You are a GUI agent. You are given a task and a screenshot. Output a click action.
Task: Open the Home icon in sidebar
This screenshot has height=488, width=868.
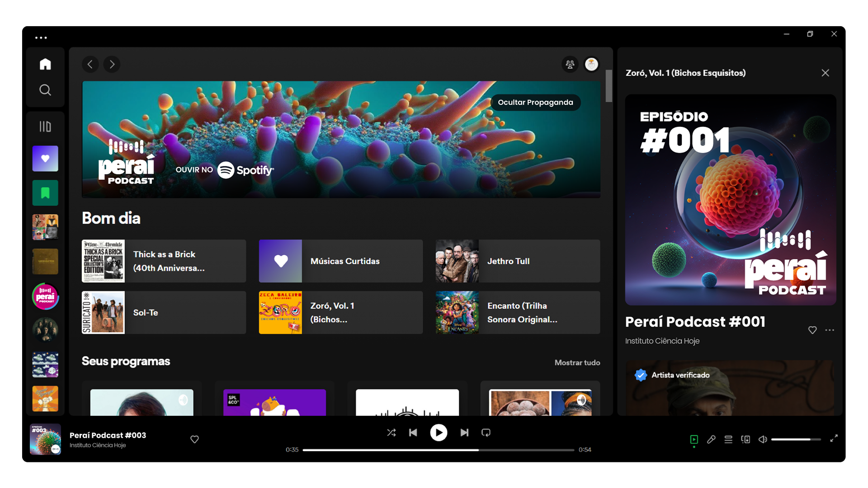point(45,64)
